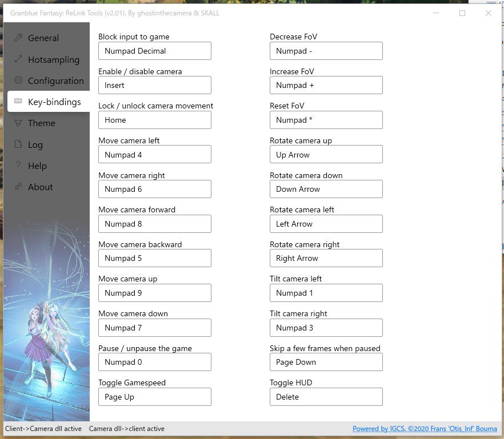
Task: Click the Camera dll->client active status text
Action: (127, 428)
